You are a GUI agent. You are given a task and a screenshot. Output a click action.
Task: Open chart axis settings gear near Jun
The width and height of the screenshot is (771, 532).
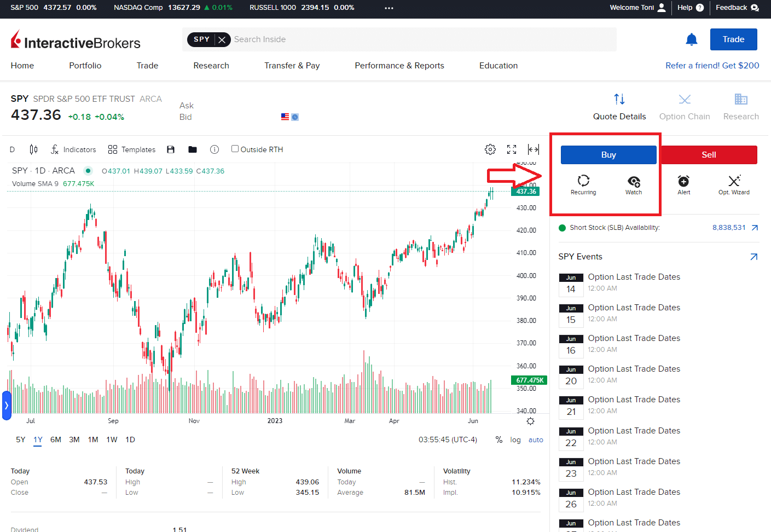pos(530,421)
